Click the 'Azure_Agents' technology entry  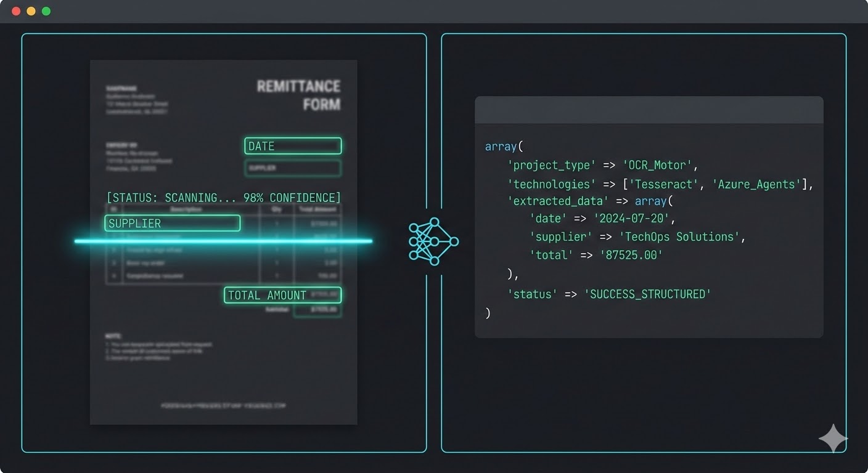pyautogui.click(x=758, y=184)
